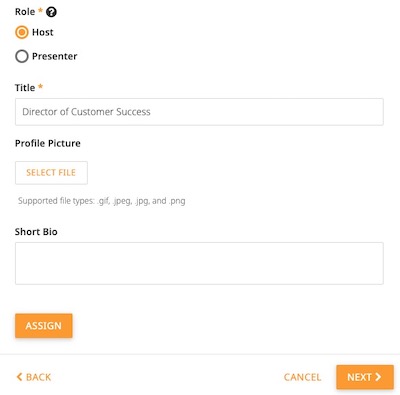Select the Host radio button
This screenshot has height=395, width=400.
(x=22, y=32)
